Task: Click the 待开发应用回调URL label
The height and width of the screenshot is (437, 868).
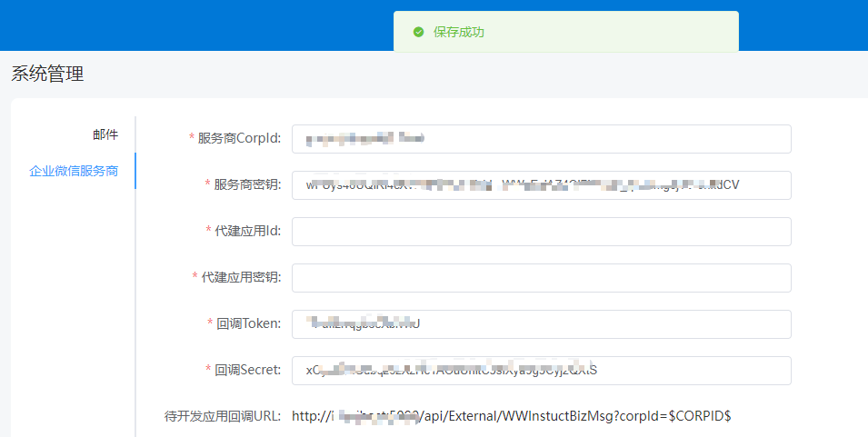Action: click(223, 416)
